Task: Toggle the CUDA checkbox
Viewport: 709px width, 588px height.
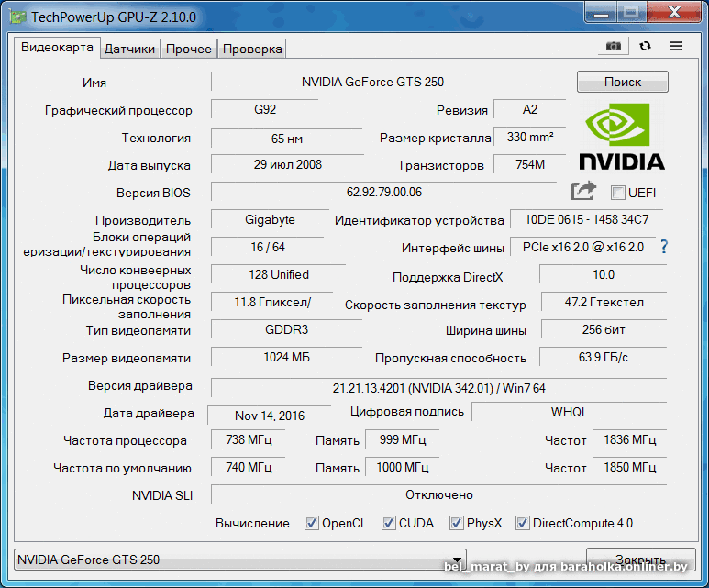Action: (388, 523)
